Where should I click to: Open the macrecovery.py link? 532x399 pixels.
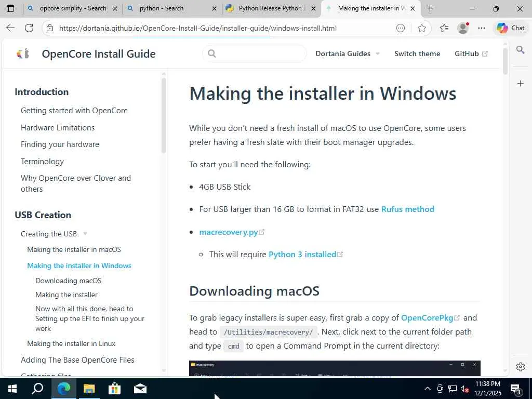[x=232, y=232]
